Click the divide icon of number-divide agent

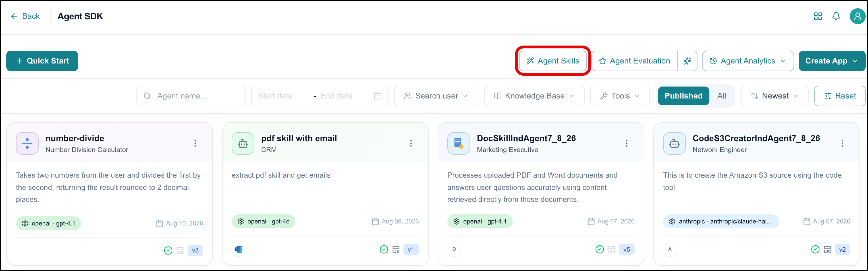point(27,143)
